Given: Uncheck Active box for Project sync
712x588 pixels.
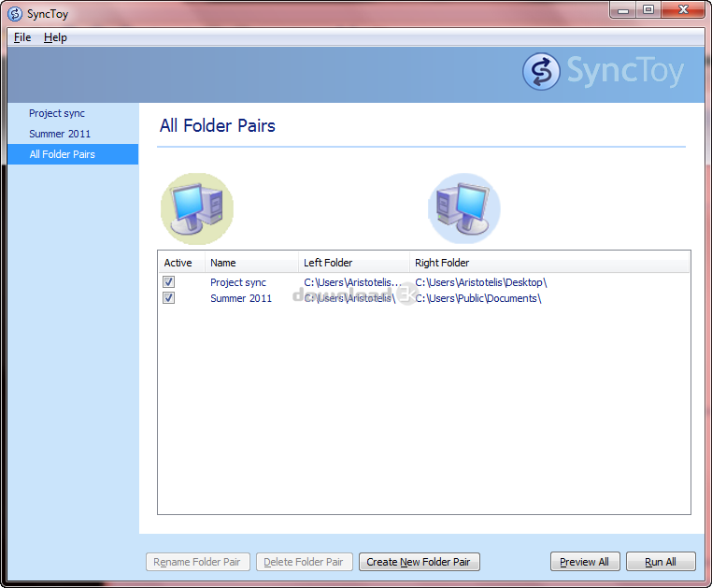Looking at the screenshot, I should pos(169,282).
